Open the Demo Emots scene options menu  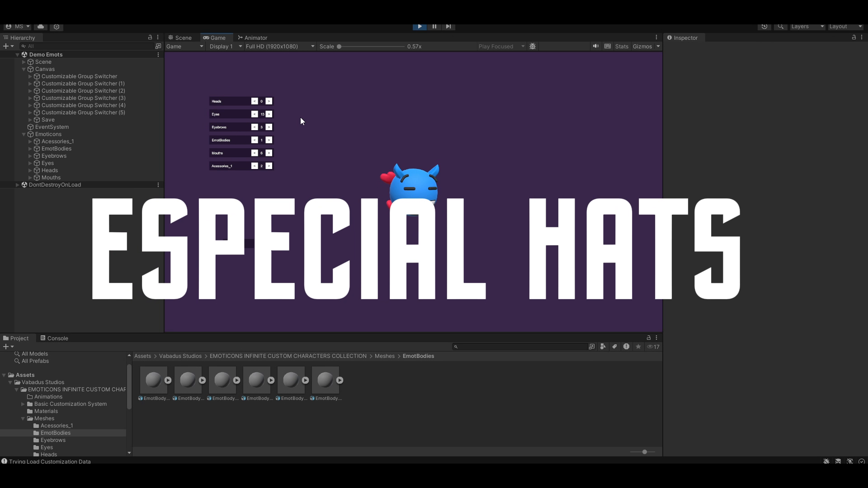click(158, 55)
